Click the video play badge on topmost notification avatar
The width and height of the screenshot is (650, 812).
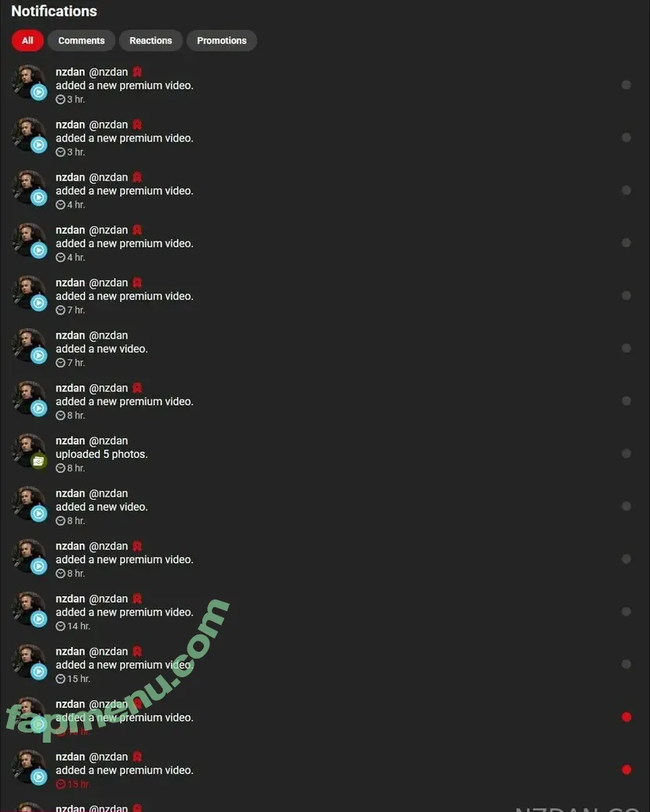[38, 92]
